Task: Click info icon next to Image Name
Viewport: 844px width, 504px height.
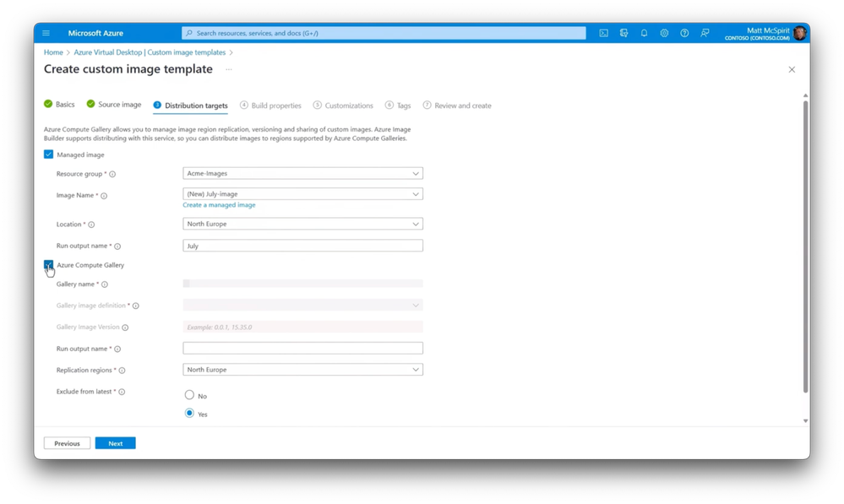Action: pos(105,196)
